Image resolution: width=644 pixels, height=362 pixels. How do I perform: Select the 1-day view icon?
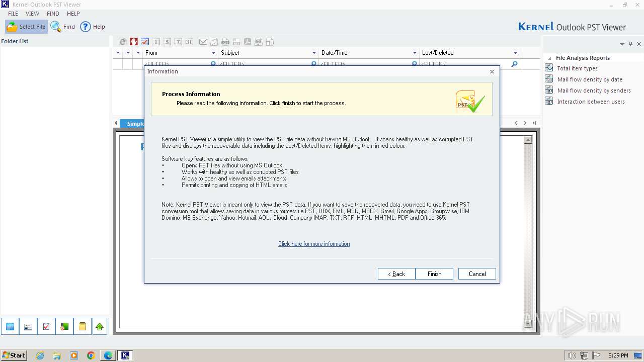156,42
